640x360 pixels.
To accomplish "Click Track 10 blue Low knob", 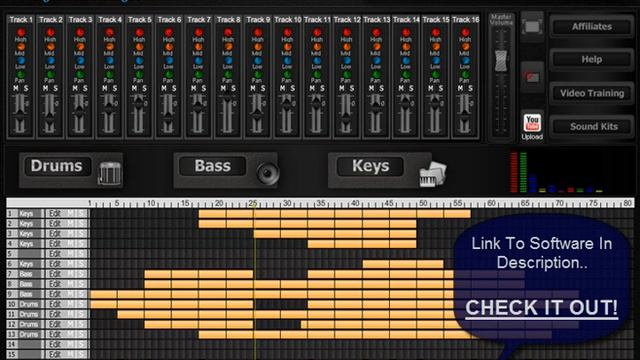I will [x=287, y=60].
